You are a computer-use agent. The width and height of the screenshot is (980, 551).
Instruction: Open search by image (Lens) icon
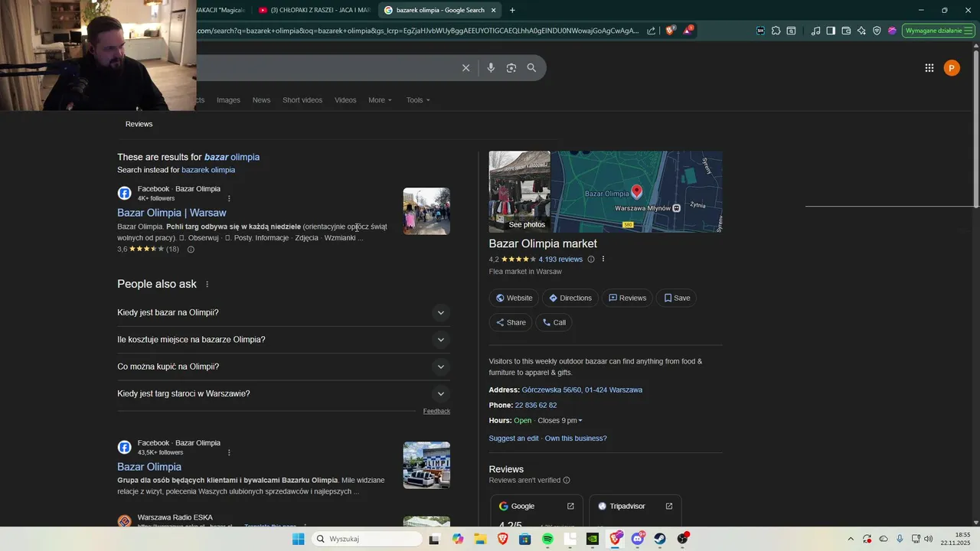511,68
